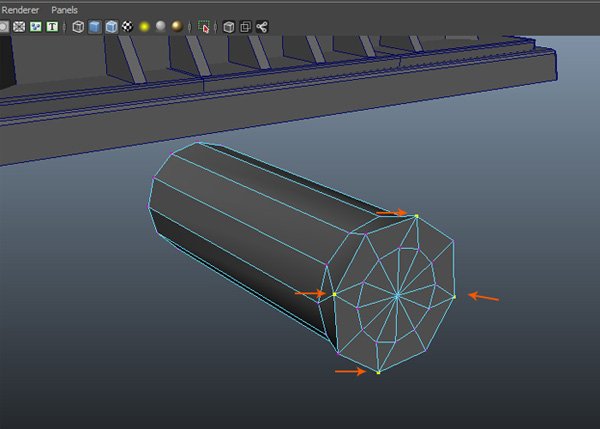Select yellow vertex at top of cap
Viewport: 600px width, 429px height.
416,217
